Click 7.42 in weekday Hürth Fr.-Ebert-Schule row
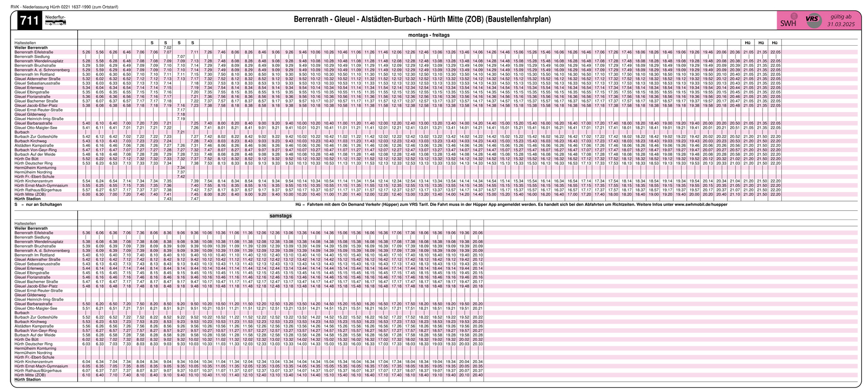Viewport: 868px width, 392px height. pyautogui.click(x=181, y=177)
